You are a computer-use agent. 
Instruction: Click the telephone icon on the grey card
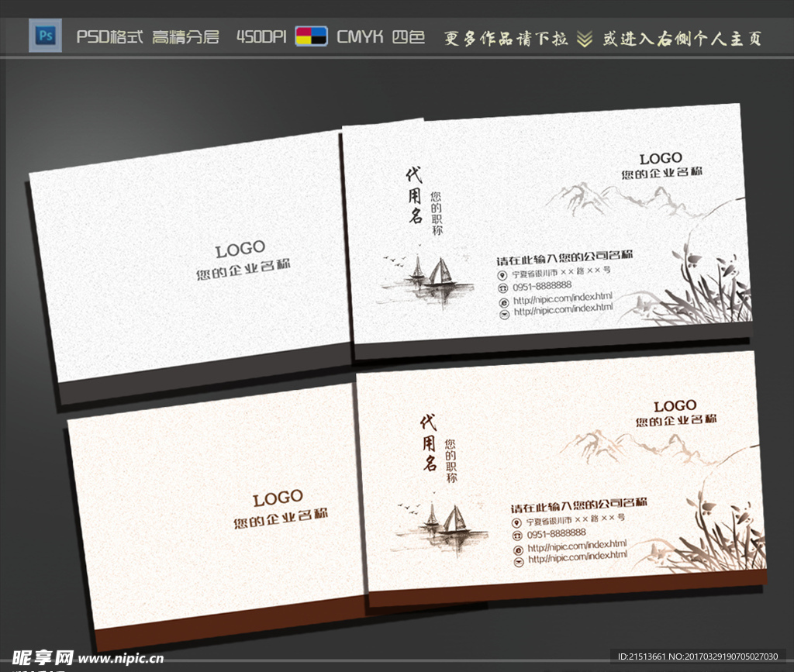[x=502, y=288]
